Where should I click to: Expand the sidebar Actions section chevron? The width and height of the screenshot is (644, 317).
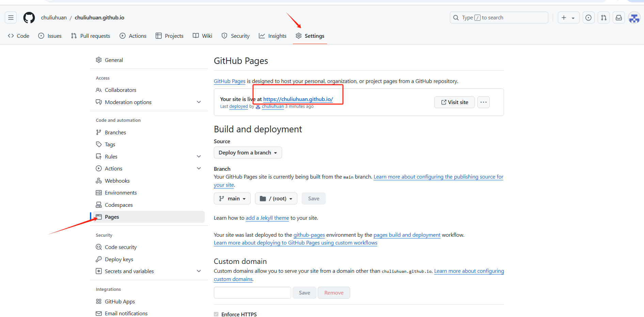199,168
